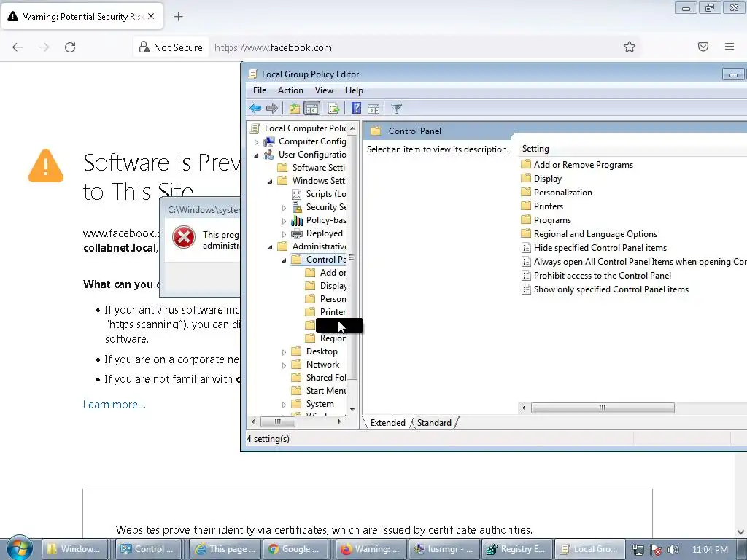Select Shared Folders node in tree
The image size is (747, 560).
click(x=320, y=377)
